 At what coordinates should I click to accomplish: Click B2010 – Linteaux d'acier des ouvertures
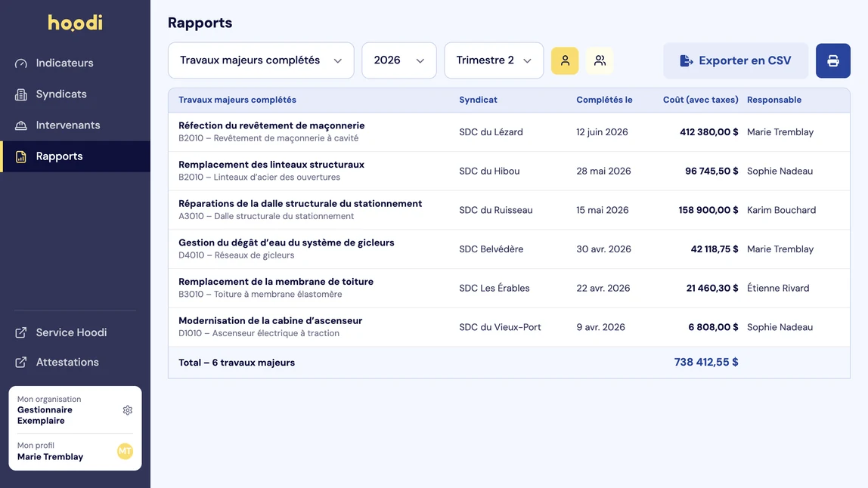pyautogui.click(x=259, y=178)
